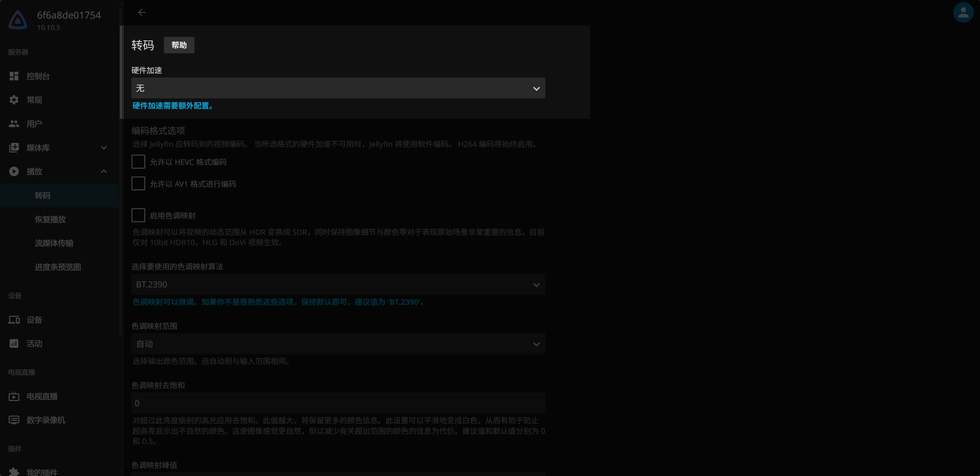Click the 色调映射去饱和 input field
This screenshot has height=476, width=980.
coord(338,403)
